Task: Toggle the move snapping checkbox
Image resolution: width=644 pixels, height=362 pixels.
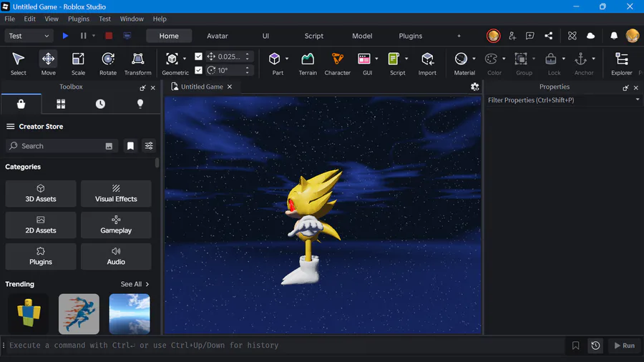Action: click(198, 57)
